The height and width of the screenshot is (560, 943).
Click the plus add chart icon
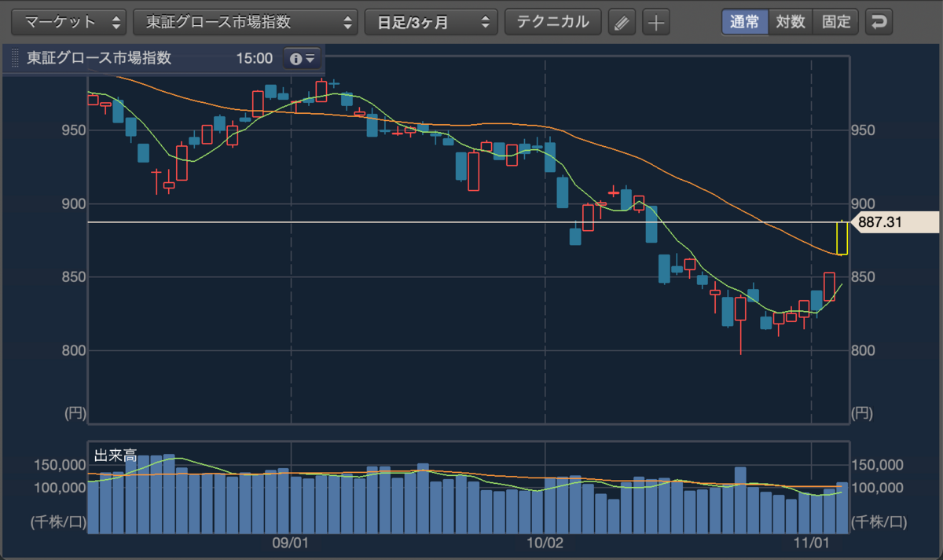pos(655,22)
